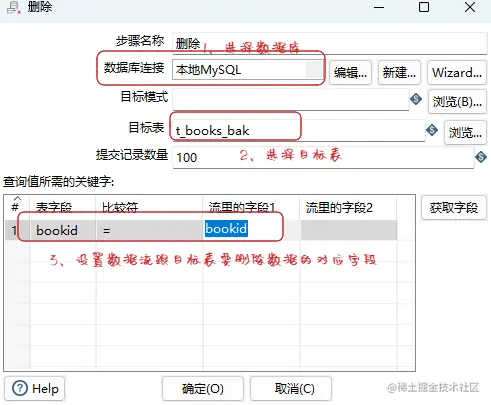Maximize the 删除 dialog window
The height and width of the screenshot is (405, 491).
424,7
